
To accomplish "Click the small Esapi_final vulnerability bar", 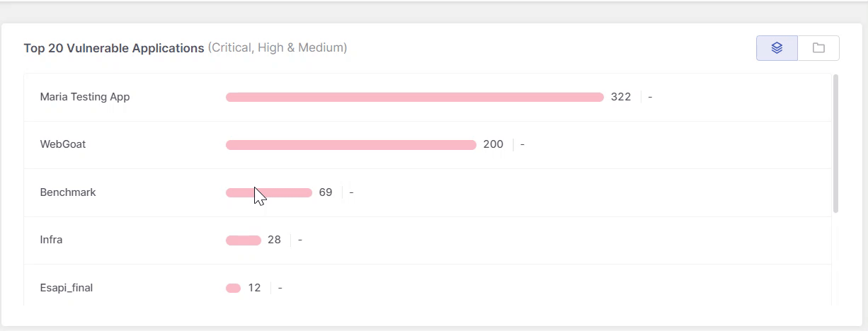I will 234,288.
